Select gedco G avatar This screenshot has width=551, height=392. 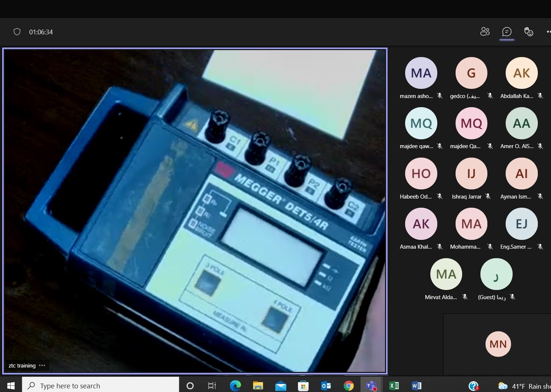[471, 73]
